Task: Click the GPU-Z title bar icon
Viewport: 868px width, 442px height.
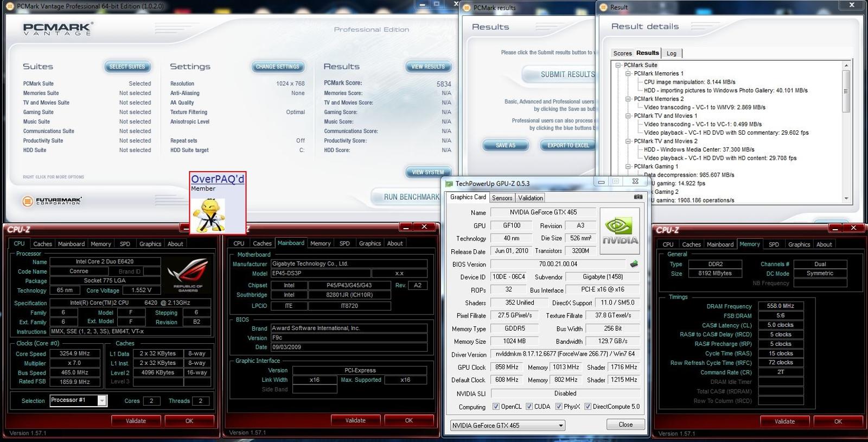Action: tap(449, 184)
